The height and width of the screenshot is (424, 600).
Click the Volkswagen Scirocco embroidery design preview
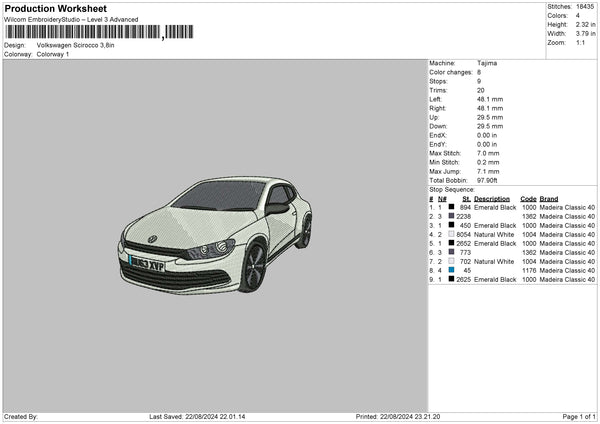(x=215, y=235)
